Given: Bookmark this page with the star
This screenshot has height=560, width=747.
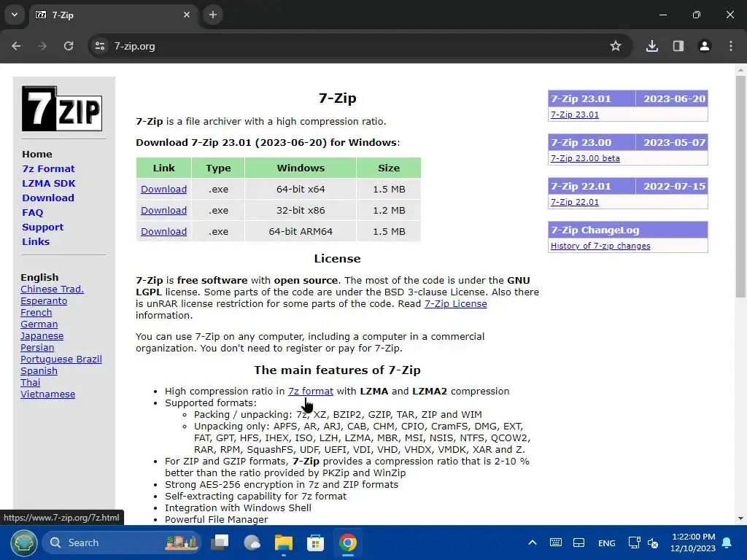Looking at the screenshot, I should click(616, 46).
